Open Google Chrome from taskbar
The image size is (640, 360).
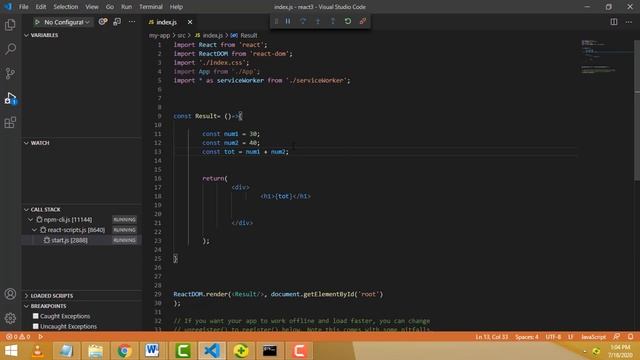pyautogui.click(x=124, y=351)
